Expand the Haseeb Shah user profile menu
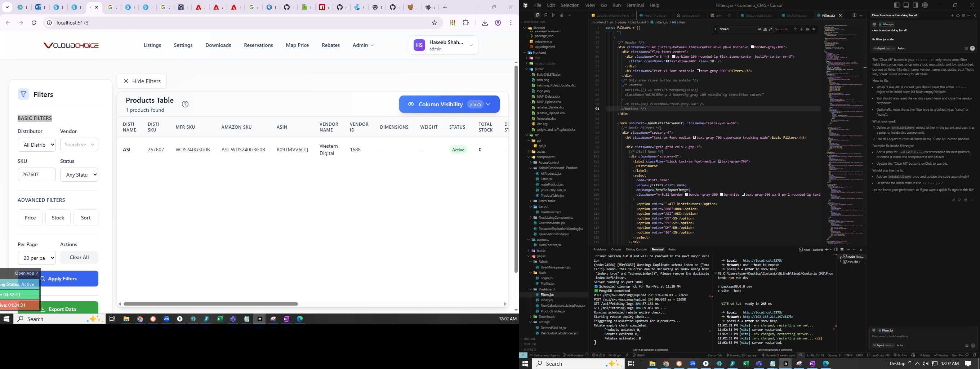This screenshot has width=980, height=369. pyautogui.click(x=444, y=45)
